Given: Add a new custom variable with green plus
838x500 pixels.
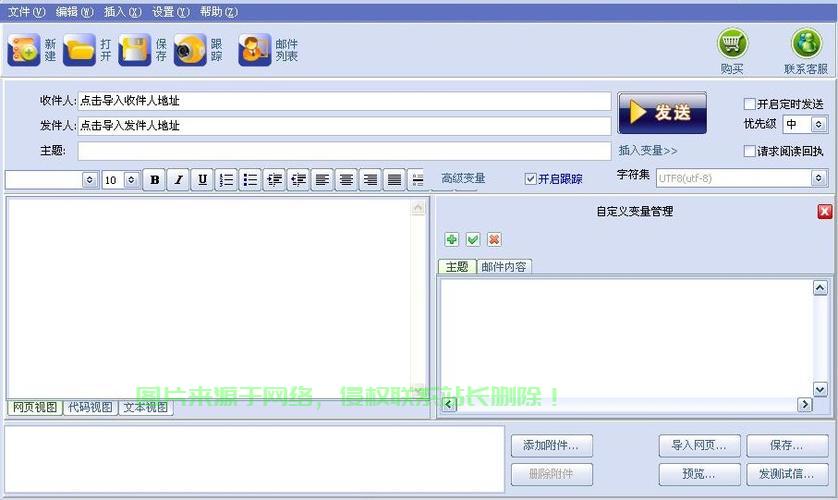Looking at the screenshot, I should [452, 240].
